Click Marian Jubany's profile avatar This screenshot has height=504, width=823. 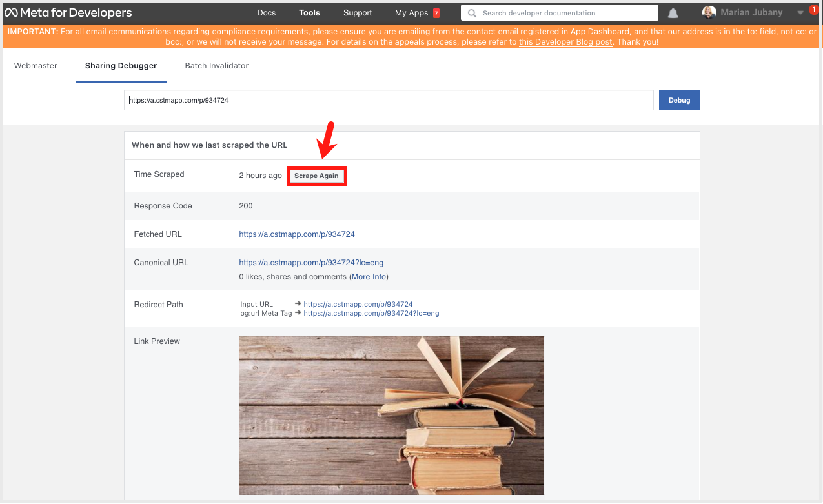point(709,13)
